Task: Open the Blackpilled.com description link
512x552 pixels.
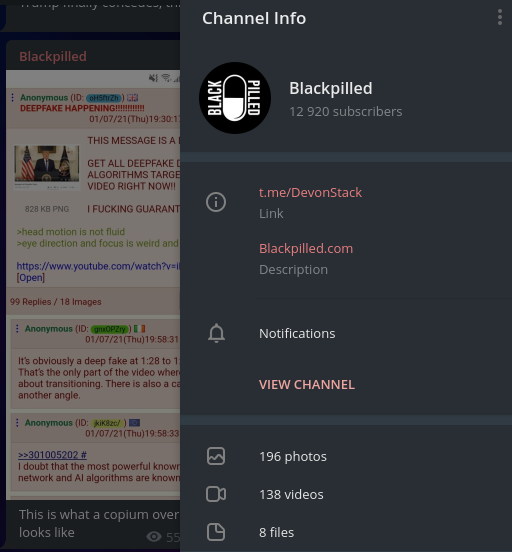Action: [x=306, y=249]
